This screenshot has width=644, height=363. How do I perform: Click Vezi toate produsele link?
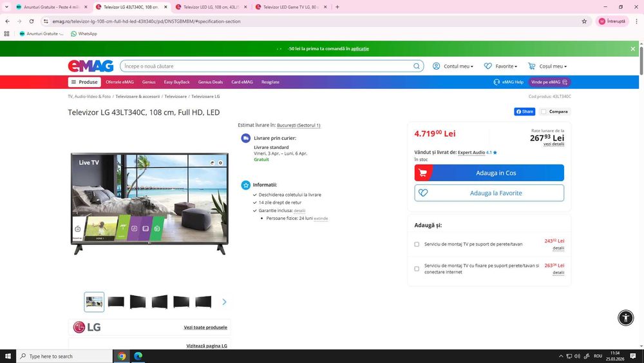(x=205, y=328)
